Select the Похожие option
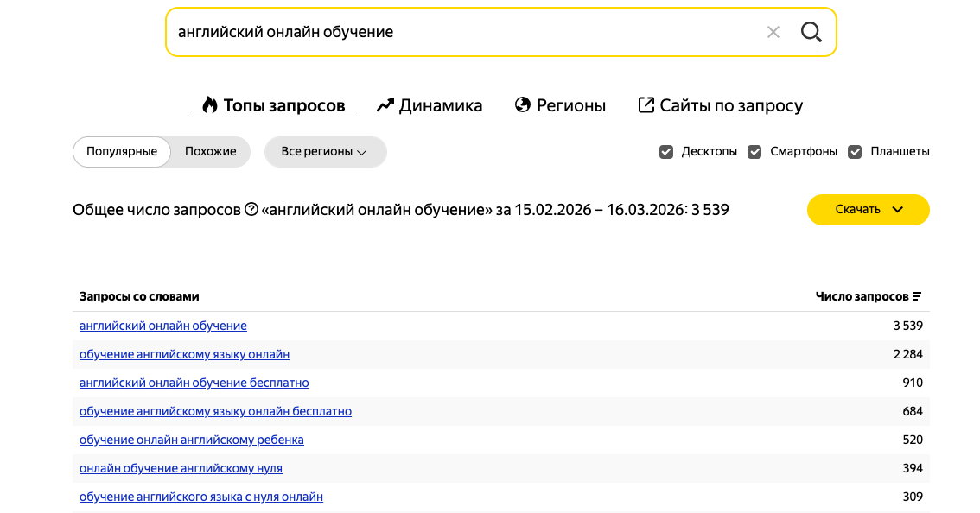Viewport: 980px width, 513px height. point(211,152)
